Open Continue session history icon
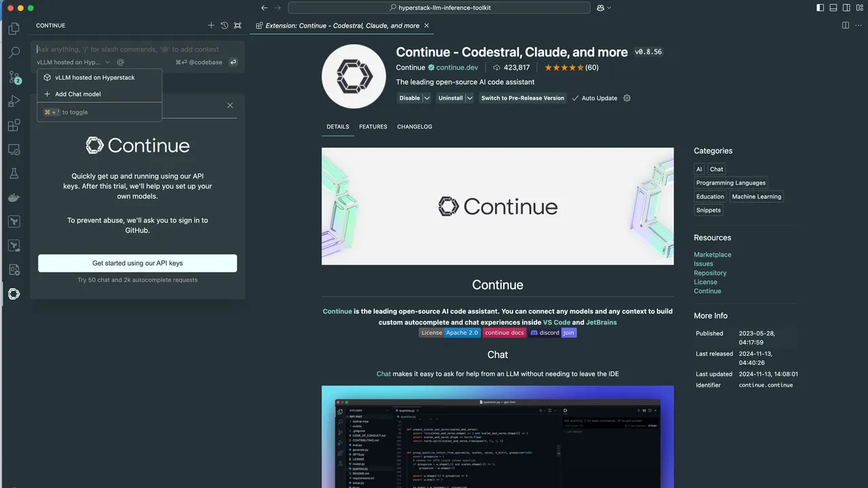This screenshot has width=868, height=488. 224,25
